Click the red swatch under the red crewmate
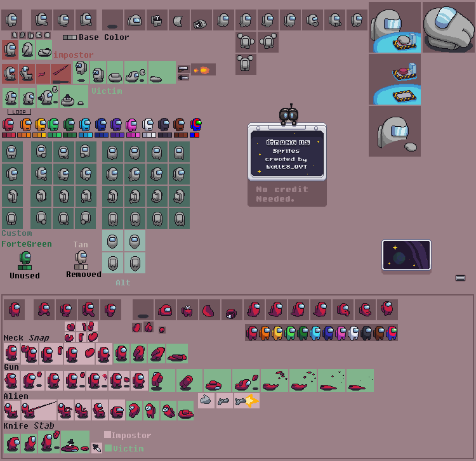The width and height of the screenshot is (476, 461). pyautogui.click(x=9, y=135)
